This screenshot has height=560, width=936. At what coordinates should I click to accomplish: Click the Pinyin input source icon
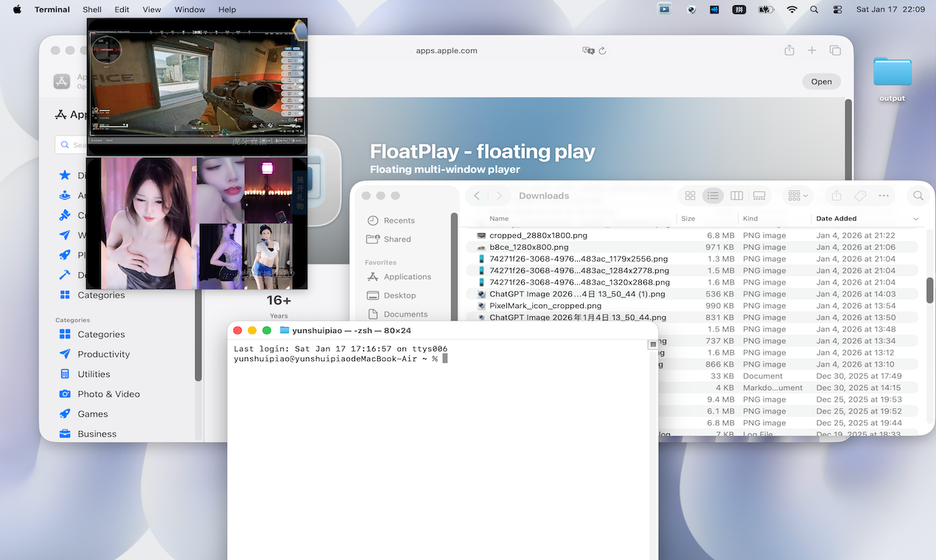point(738,10)
